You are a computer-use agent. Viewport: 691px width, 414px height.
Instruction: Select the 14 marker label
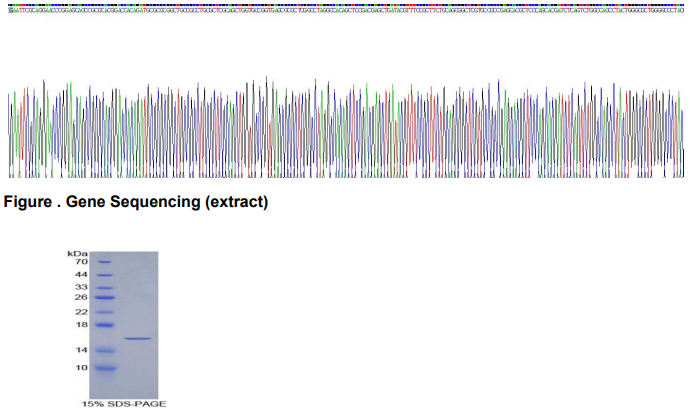81,350
